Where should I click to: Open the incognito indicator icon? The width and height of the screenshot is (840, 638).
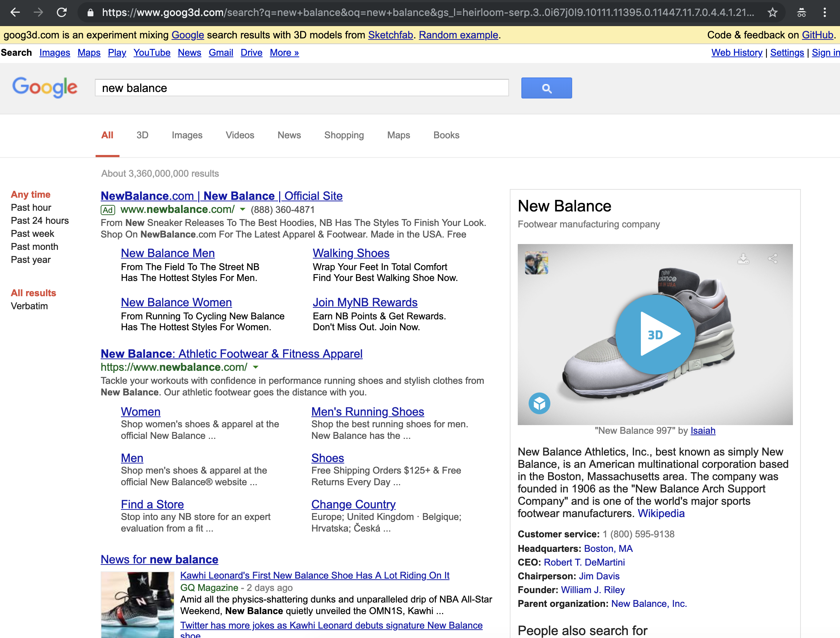(801, 13)
